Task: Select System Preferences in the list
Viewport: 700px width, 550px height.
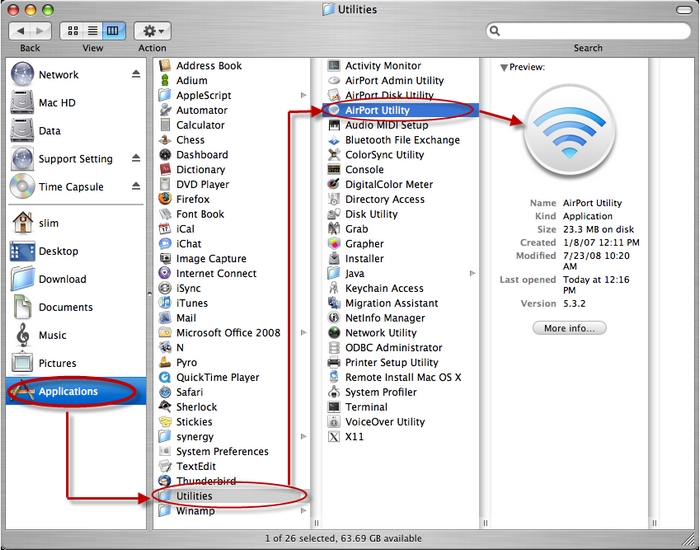Action: 231,451
